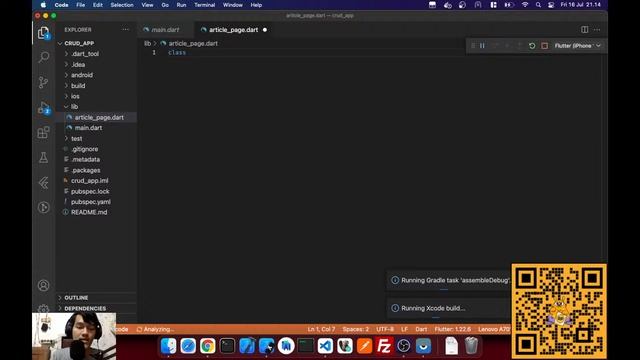This screenshot has width=640, height=360.
Task: Open Control Center in menu bar
Action: tap(551, 5)
